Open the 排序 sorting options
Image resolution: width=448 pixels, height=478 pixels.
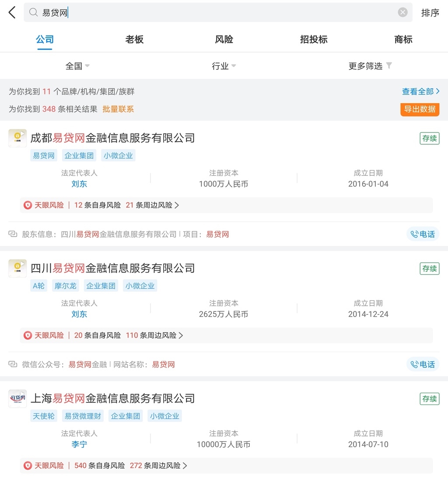pos(430,12)
